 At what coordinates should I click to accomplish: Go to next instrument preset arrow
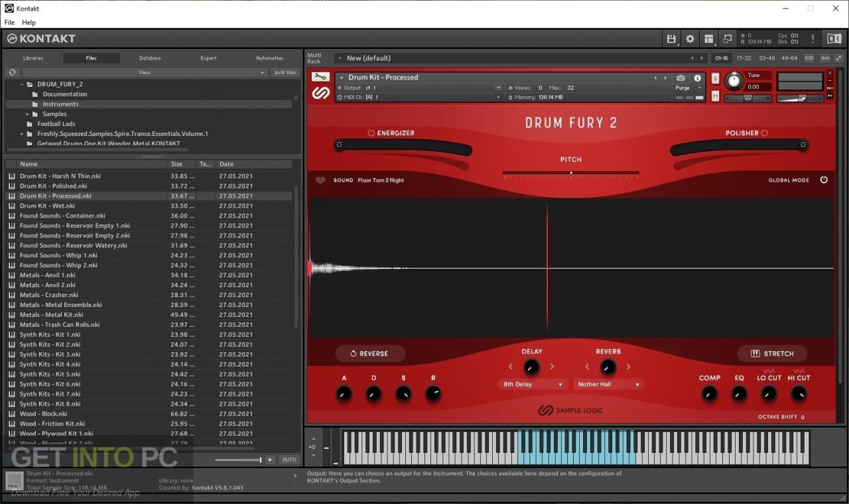(666, 78)
